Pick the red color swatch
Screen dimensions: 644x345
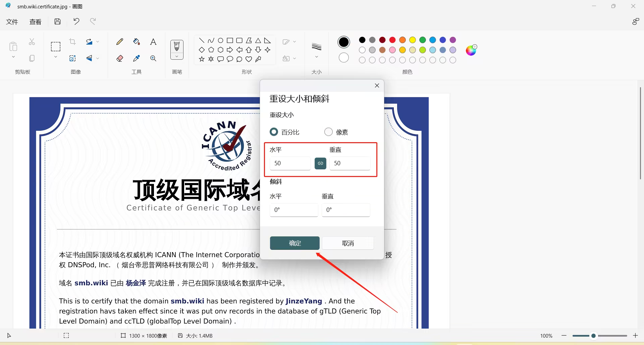click(392, 40)
